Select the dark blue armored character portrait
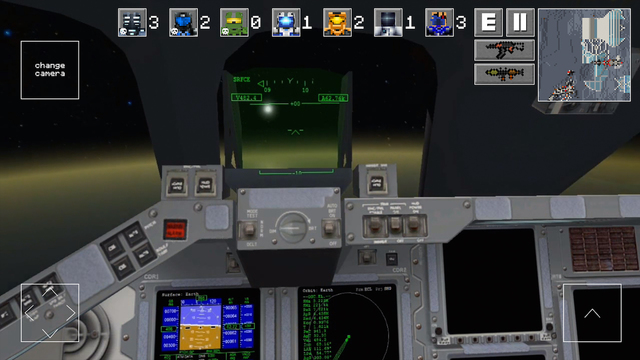The image size is (640, 360). tap(439, 22)
